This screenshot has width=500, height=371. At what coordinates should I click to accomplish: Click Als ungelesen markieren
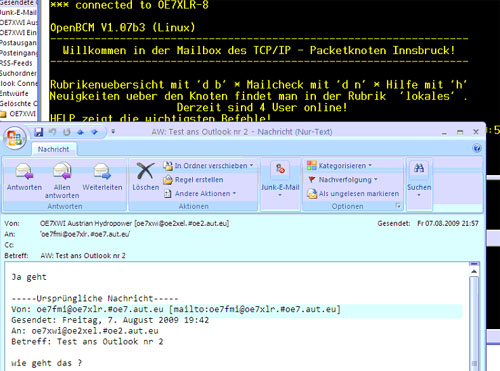click(x=353, y=194)
